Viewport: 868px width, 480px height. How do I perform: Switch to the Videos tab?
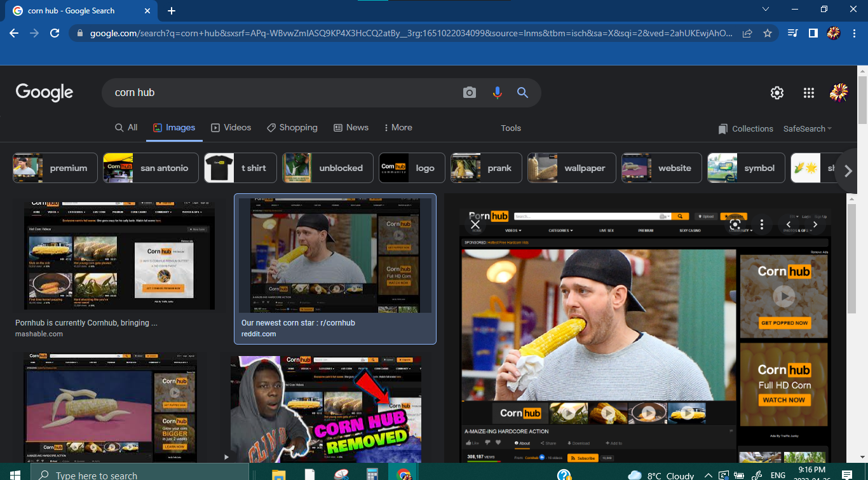pos(231,128)
